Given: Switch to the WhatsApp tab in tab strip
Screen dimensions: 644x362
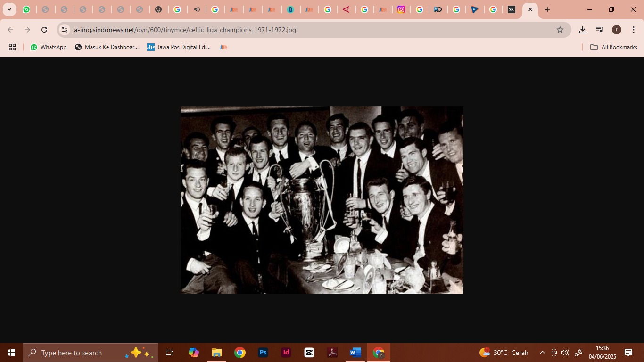Looking at the screenshot, I should coord(26,9).
